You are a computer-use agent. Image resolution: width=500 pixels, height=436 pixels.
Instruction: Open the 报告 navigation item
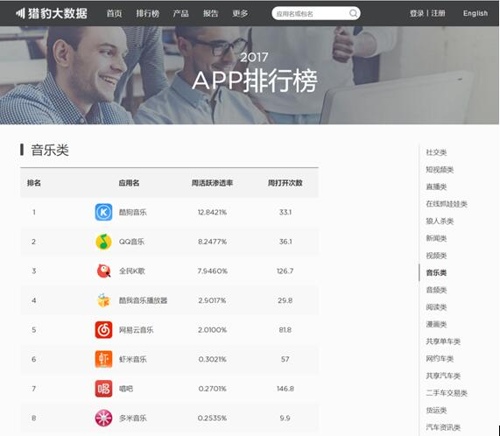click(211, 13)
